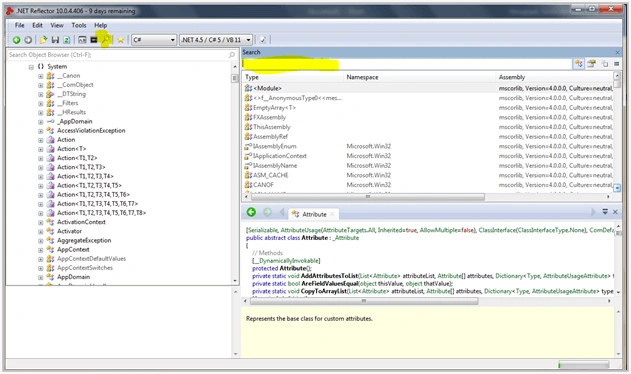Select the AggregateException class in the tree

click(84, 240)
